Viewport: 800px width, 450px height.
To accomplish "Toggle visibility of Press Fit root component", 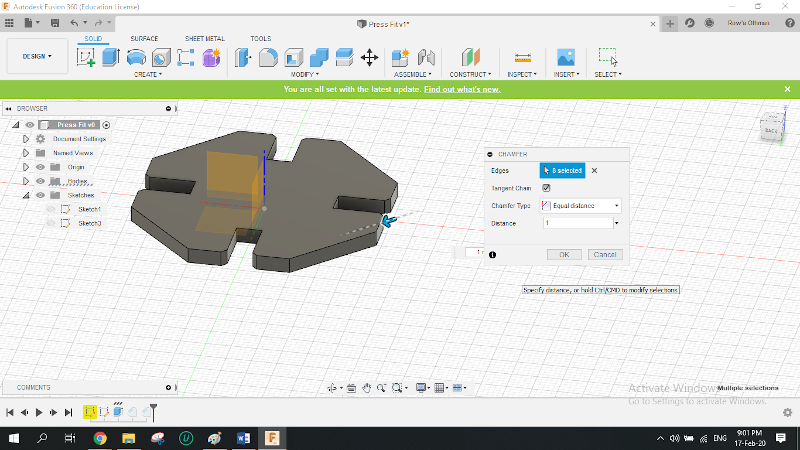I will [30, 125].
